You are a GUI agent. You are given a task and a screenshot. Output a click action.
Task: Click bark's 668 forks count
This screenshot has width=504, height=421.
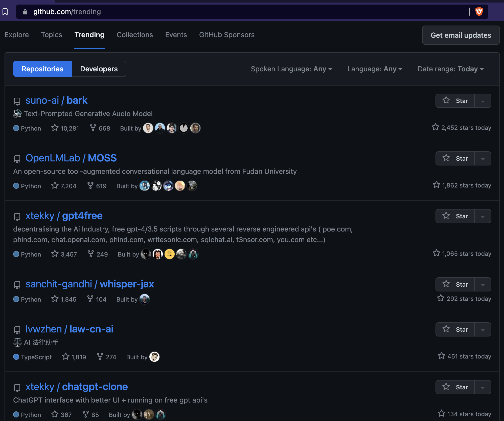(100, 128)
